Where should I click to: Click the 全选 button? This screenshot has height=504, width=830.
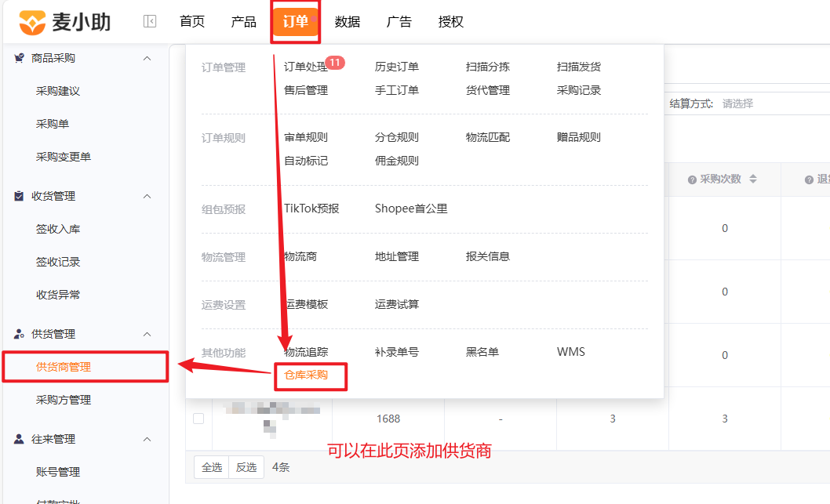212,467
